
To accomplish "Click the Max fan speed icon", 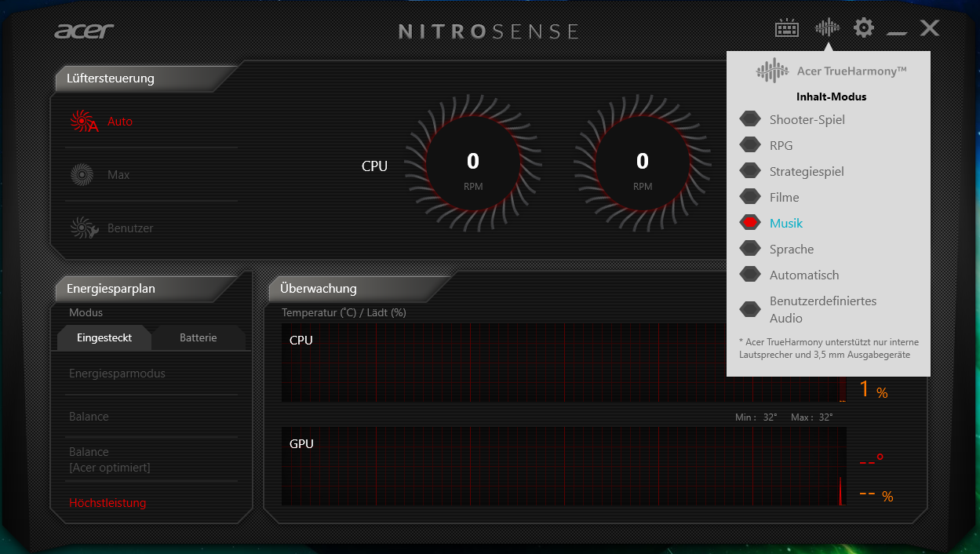I will click(82, 175).
